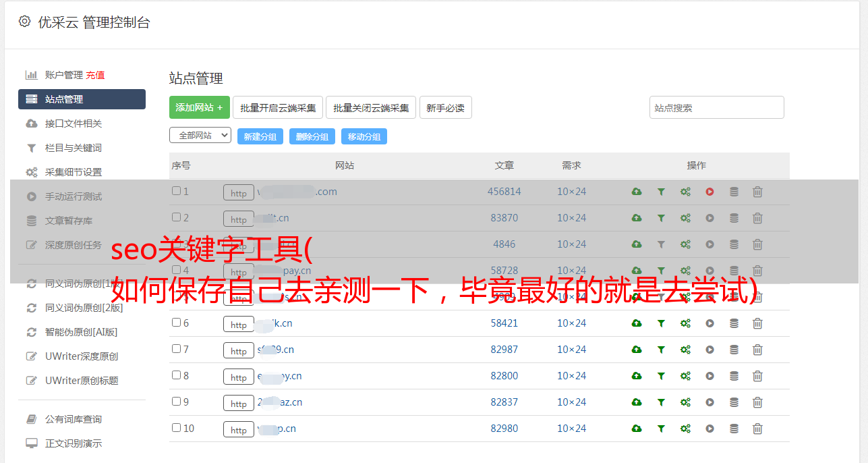Click the 站点搜索 search field
The image size is (868, 463).
click(717, 107)
